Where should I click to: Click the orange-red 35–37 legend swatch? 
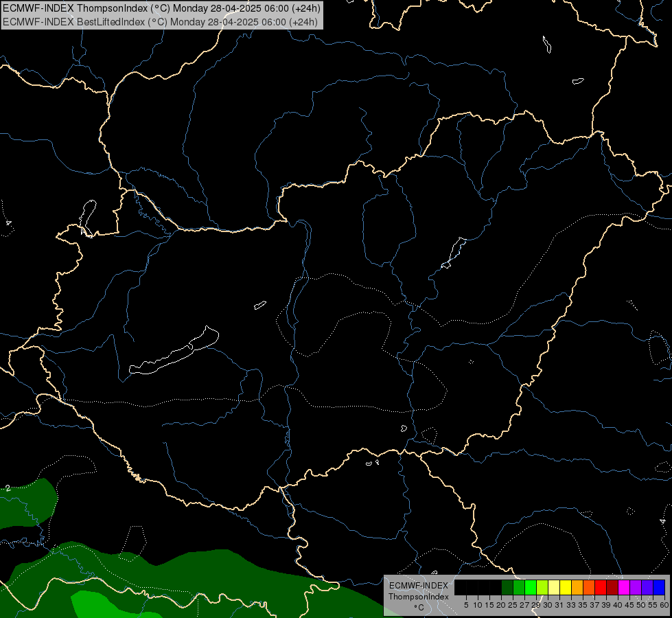tap(589, 587)
